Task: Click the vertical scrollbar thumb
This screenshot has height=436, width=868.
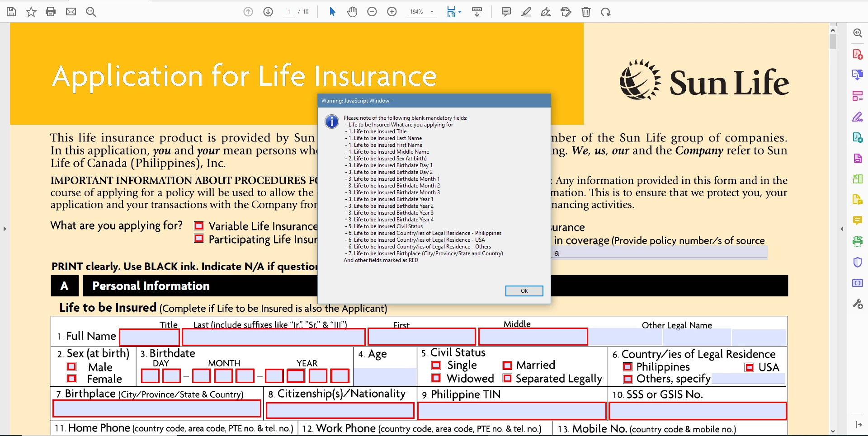Action: (x=833, y=42)
